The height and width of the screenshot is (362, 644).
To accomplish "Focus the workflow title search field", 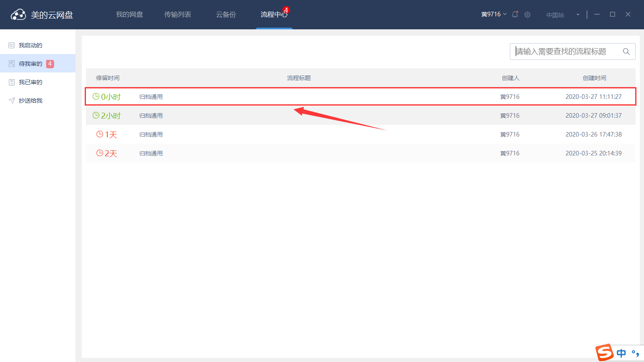I will (x=566, y=52).
